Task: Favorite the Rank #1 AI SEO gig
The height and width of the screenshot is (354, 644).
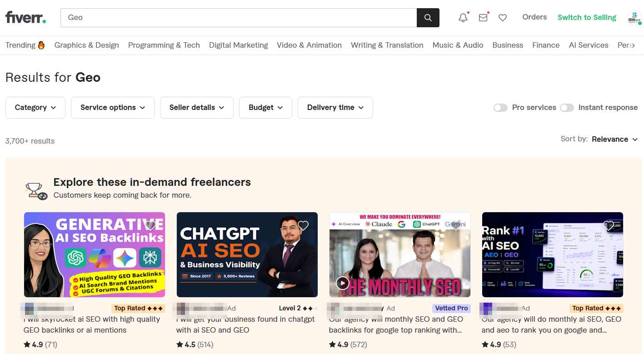Action: pos(609,226)
